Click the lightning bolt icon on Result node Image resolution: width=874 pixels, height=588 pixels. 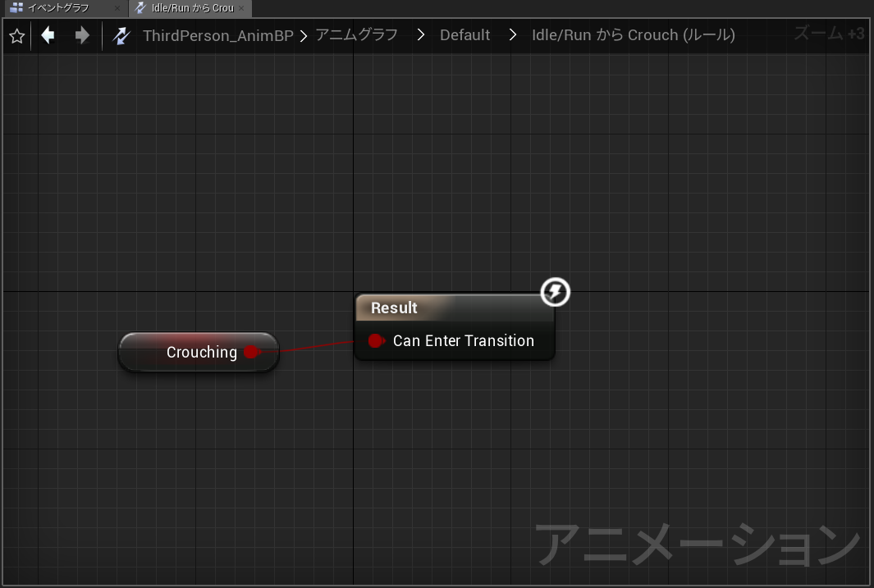(x=555, y=292)
